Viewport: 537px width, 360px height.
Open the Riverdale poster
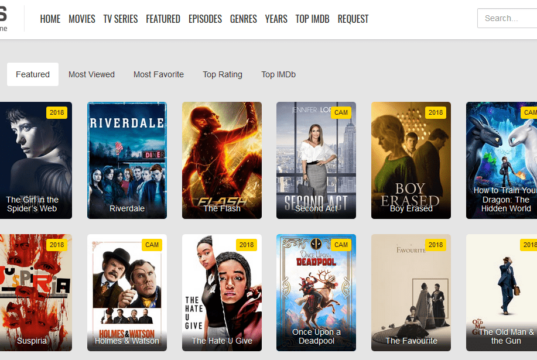tap(127, 160)
